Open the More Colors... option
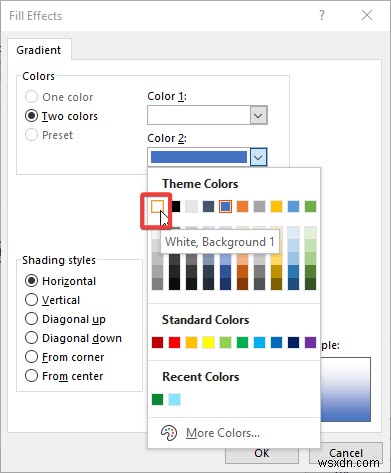This screenshot has width=391, height=473. point(223,433)
